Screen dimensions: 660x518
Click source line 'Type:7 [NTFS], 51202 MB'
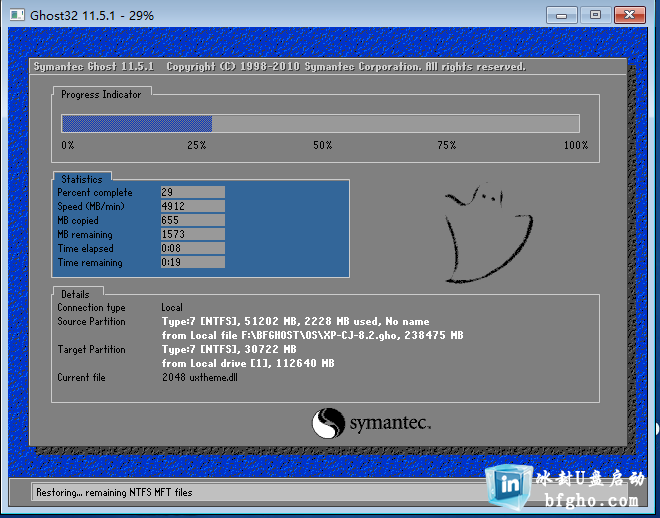(295, 321)
